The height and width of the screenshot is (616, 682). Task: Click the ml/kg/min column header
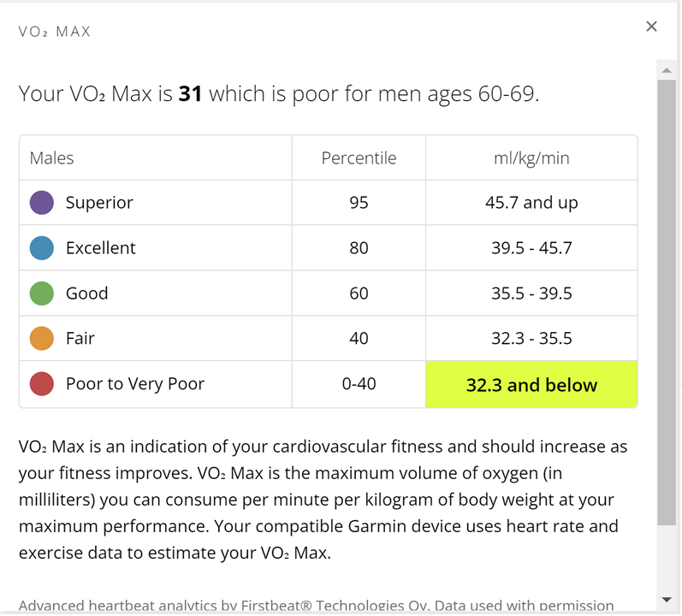(531, 157)
